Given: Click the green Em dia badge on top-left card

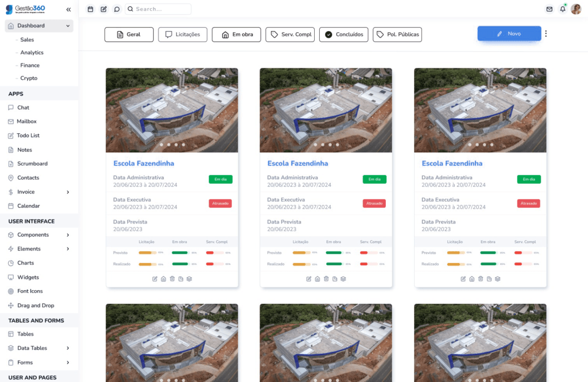Looking at the screenshot, I should 220,179.
